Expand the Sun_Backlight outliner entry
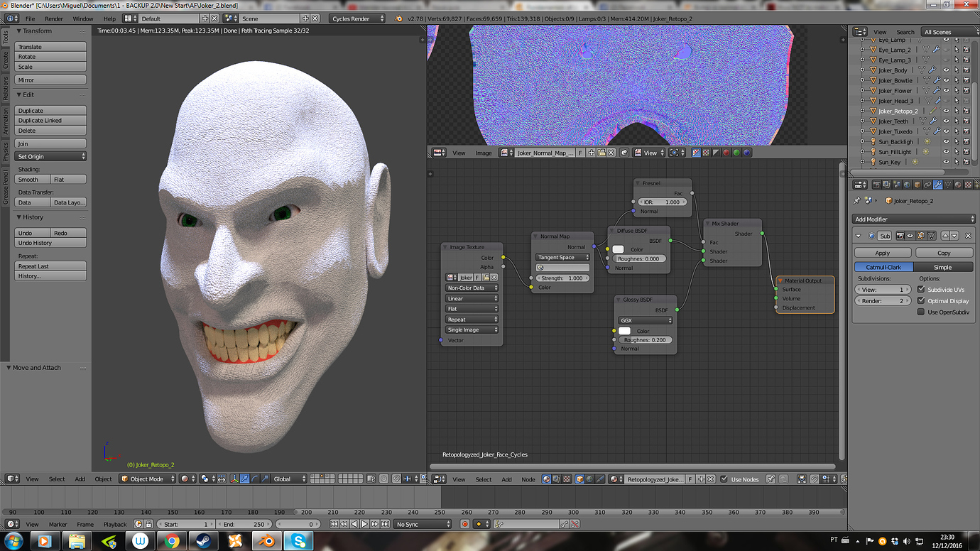 coord(863,142)
